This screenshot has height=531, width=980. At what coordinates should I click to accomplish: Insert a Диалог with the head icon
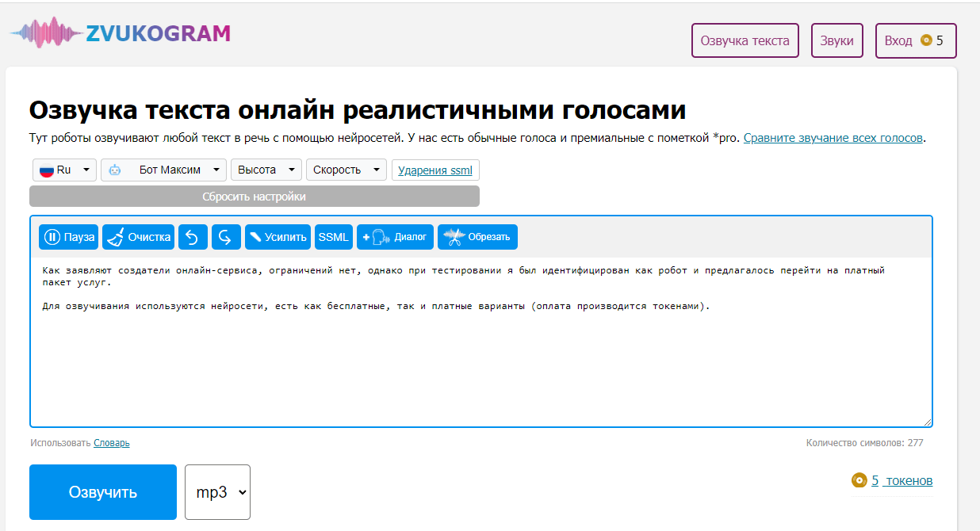coord(395,237)
